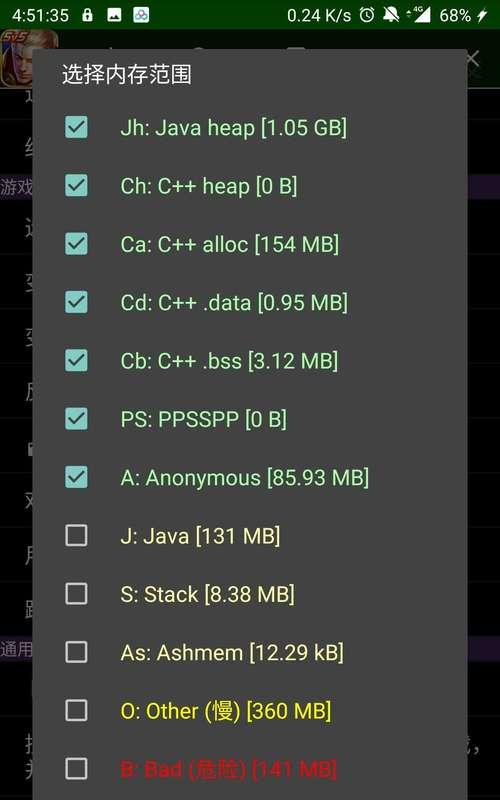This screenshot has width=500, height=800.
Task: Uncheck the PS: PPSSPP checkbox
Action: (76, 418)
